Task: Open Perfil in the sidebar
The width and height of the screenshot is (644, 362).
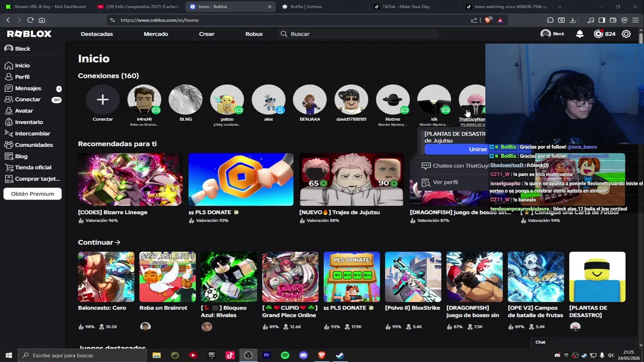Action: (17, 77)
